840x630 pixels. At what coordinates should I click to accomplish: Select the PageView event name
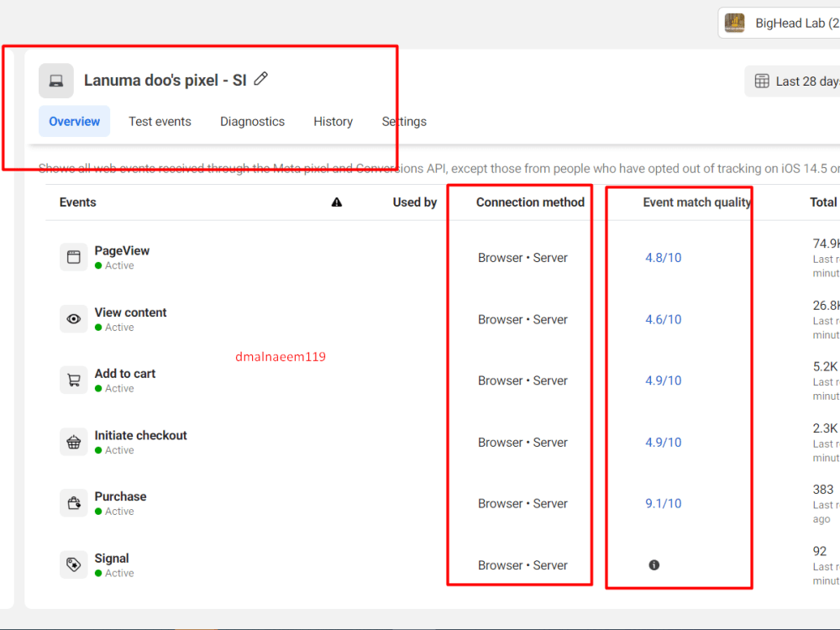[122, 250]
